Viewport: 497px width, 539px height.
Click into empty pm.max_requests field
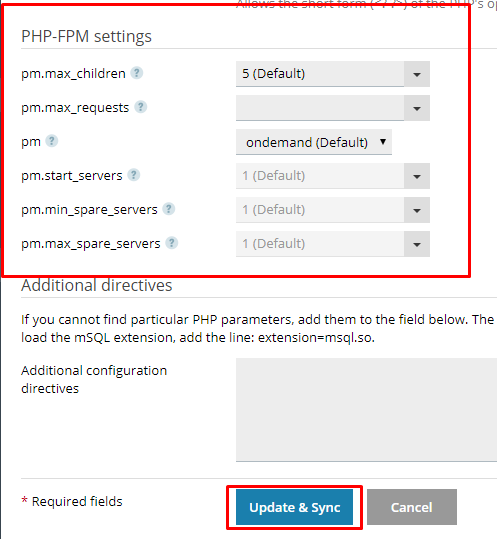point(320,108)
